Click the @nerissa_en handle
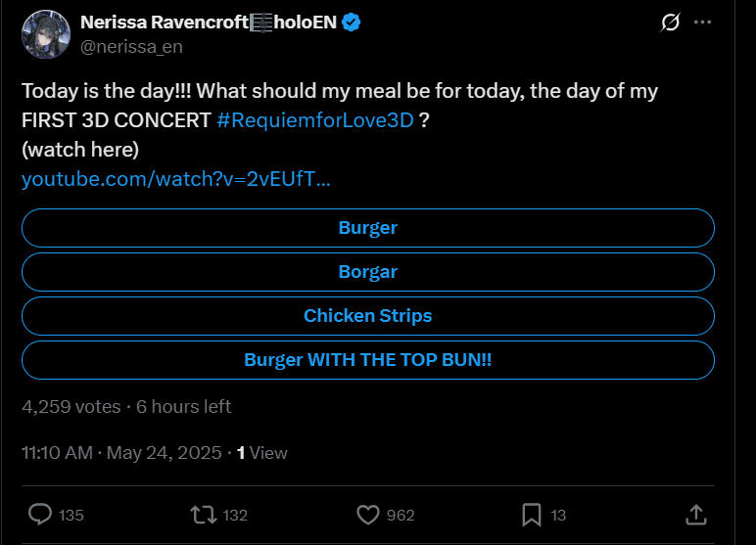 [x=131, y=46]
